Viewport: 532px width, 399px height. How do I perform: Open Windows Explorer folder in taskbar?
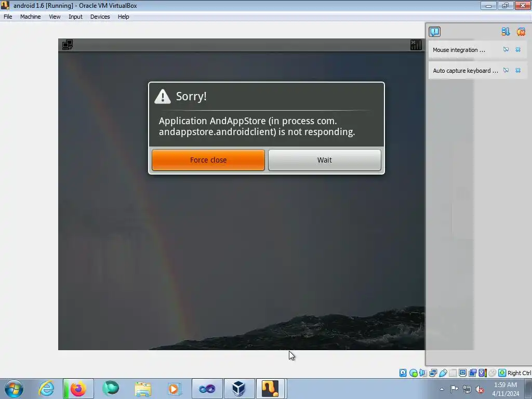pyautogui.click(x=143, y=389)
